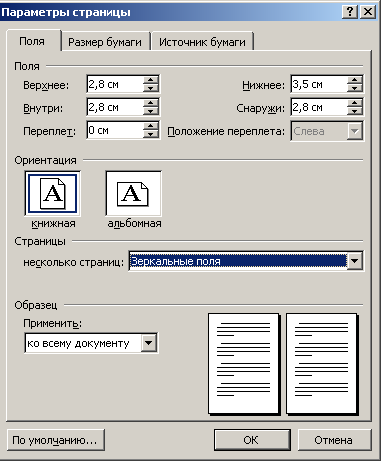Increase the Переплет gutter value
The width and height of the screenshot is (381, 461).
pyautogui.click(x=150, y=126)
